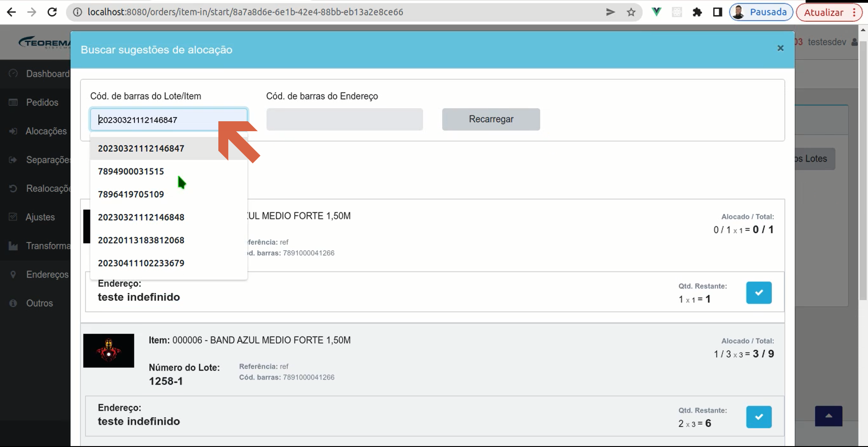Viewport: 868px width, 447px height.
Task: Go back with the browser back arrow
Action: coord(11,12)
